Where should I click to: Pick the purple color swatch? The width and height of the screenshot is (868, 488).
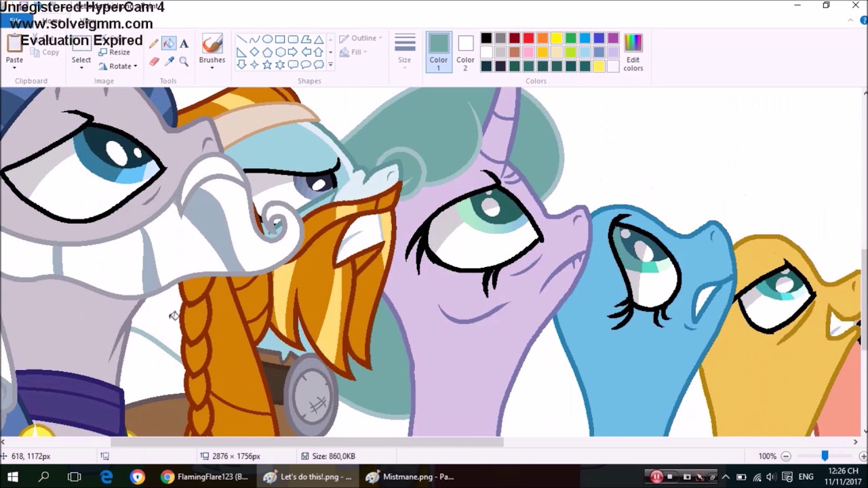tap(613, 39)
